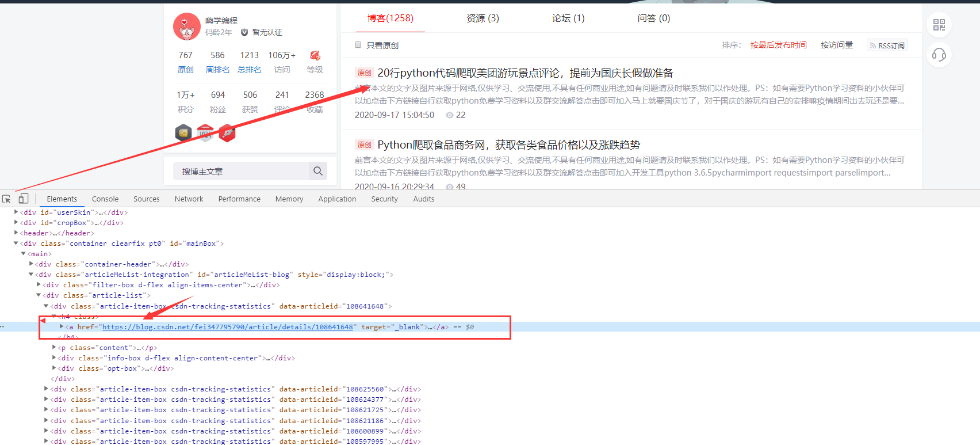Open the DevTools Security tab
The image size is (980, 445).
(x=385, y=199)
